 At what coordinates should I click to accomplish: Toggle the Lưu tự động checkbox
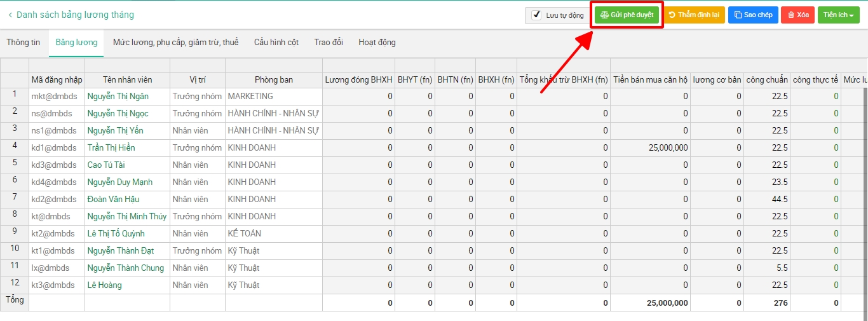click(536, 15)
